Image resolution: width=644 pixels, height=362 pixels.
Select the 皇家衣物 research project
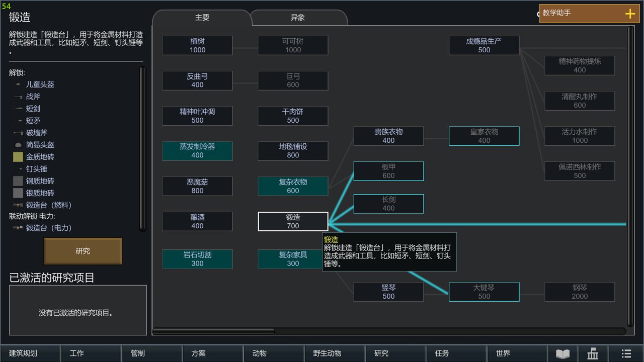point(484,136)
